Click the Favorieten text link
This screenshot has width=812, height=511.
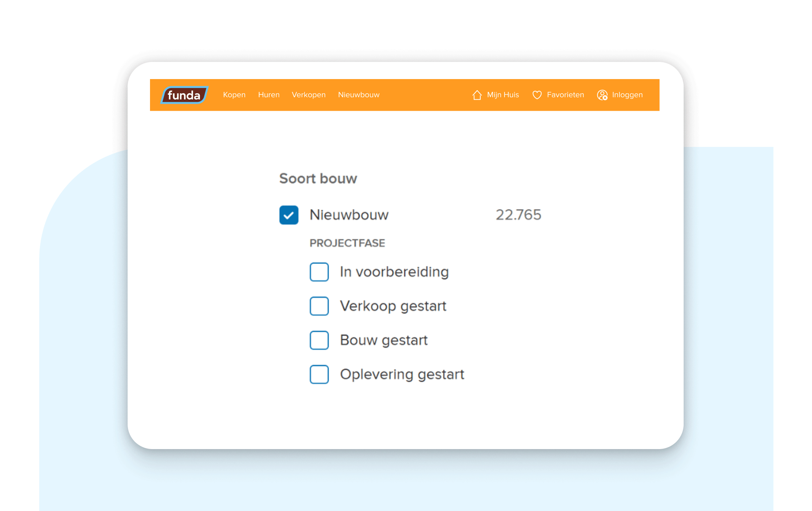565,95
